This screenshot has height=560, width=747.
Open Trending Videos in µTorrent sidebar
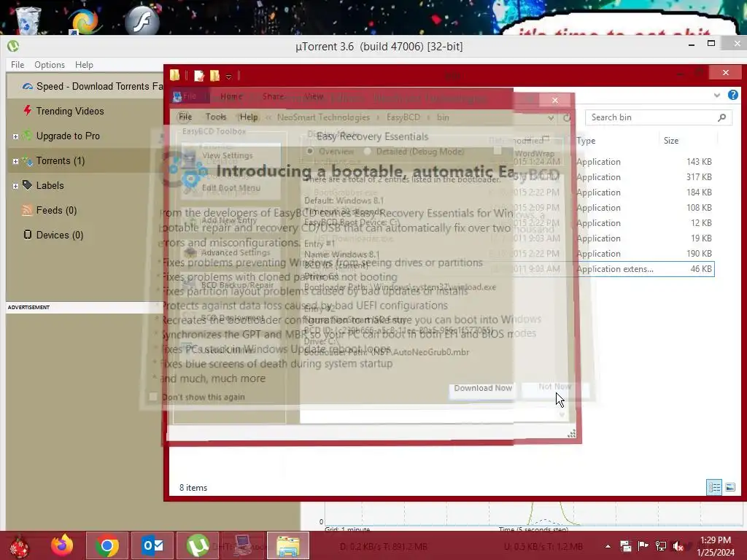click(69, 111)
